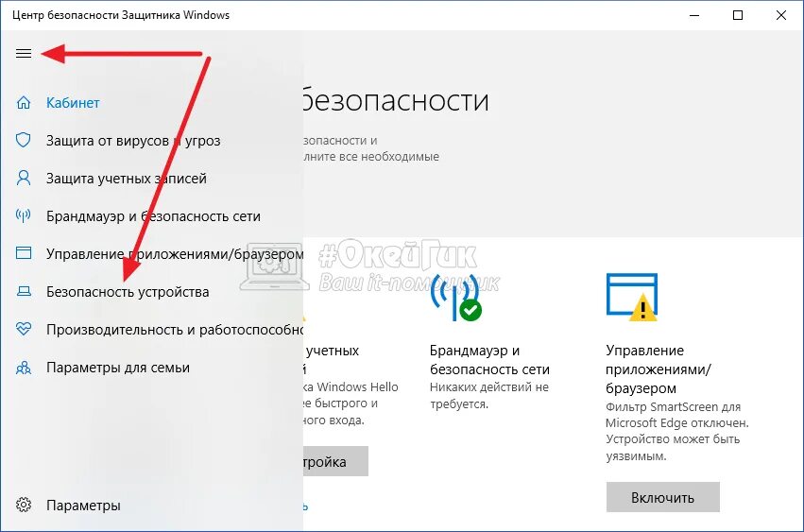804x532 pixels.
Task: Click the person icon for account protection
Action: tap(24, 178)
